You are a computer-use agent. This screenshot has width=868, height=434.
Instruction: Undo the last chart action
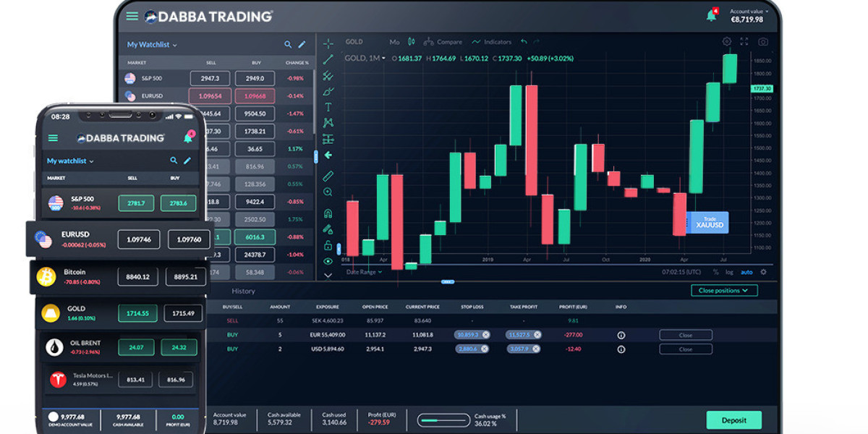pyautogui.click(x=524, y=42)
